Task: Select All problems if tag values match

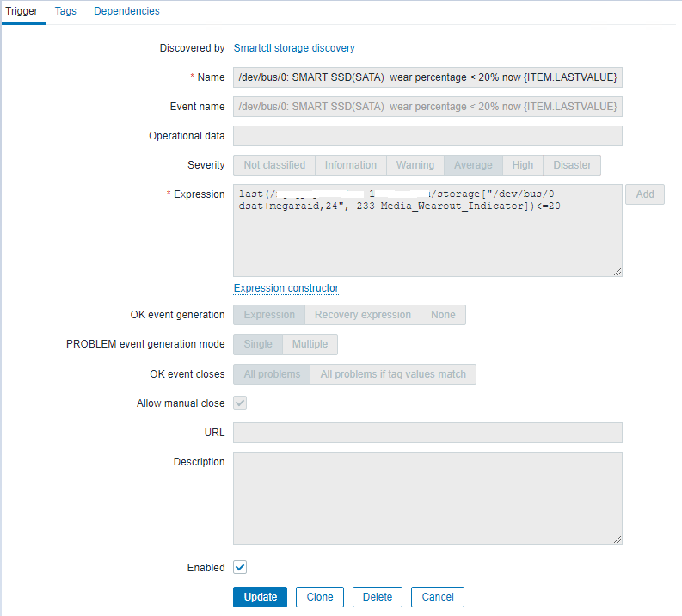Action: click(393, 374)
